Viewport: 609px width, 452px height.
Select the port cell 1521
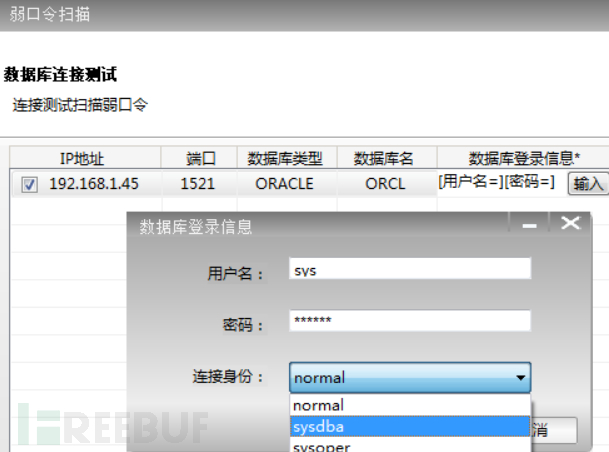point(198,184)
